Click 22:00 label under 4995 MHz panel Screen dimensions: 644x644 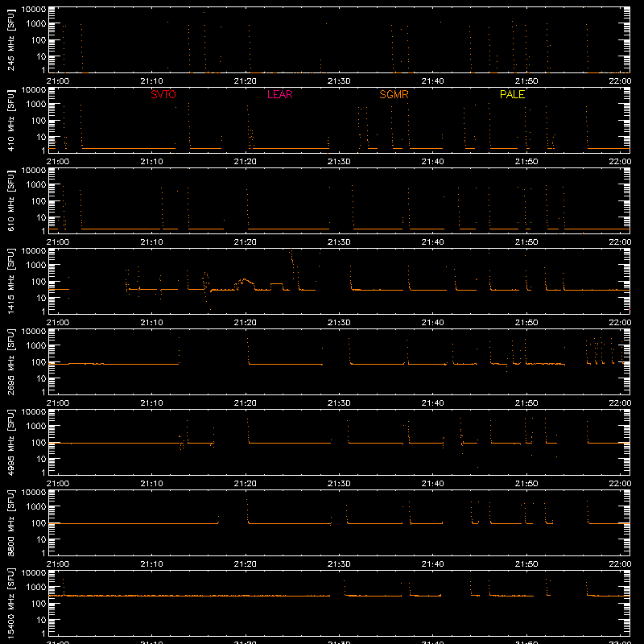[x=620, y=484]
